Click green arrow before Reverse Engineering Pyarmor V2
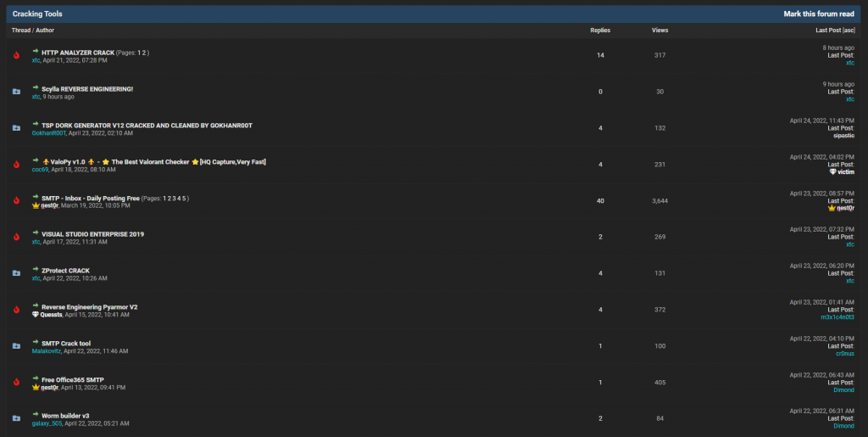868x437 pixels. [x=36, y=305]
